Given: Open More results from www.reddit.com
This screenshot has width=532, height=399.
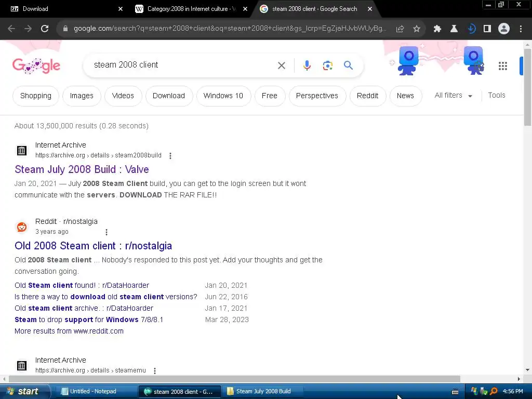Looking at the screenshot, I should (69, 331).
